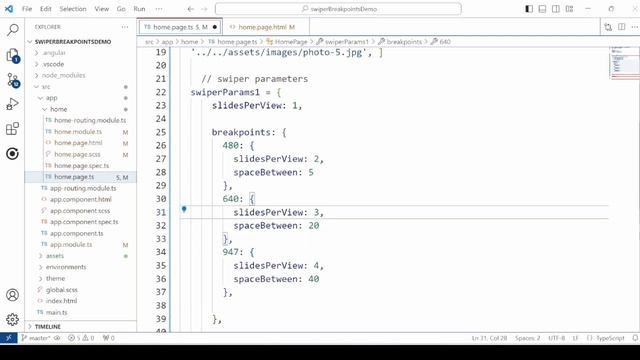Open editor More Actions ellipsis

(635, 27)
